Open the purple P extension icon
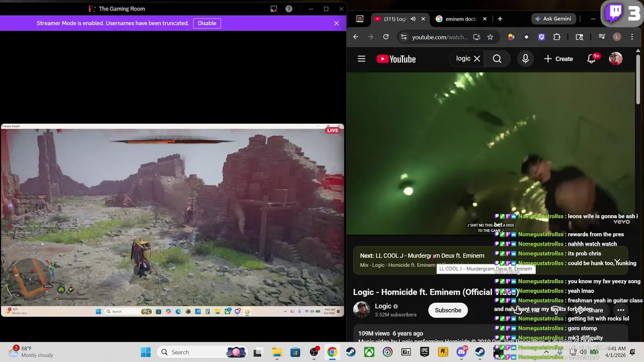Viewport: 644px width, 362px height. [541, 37]
